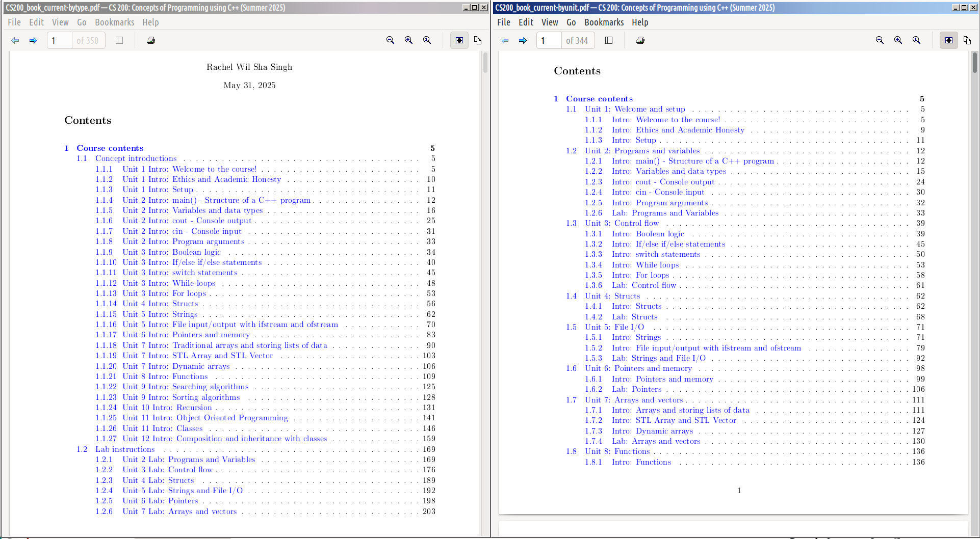Open View menu in left bytype window
The width and height of the screenshot is (980, 539).
60,22
